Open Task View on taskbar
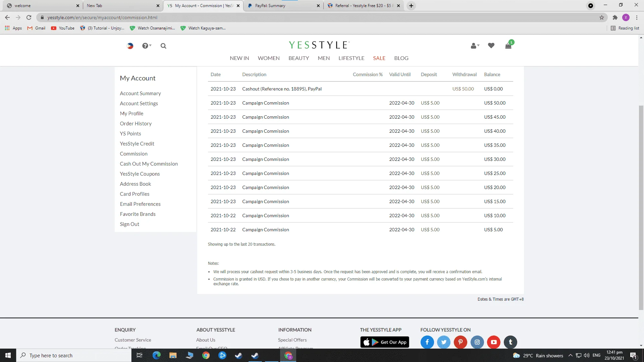Viewport: 644px width, 362px height. 140,355
